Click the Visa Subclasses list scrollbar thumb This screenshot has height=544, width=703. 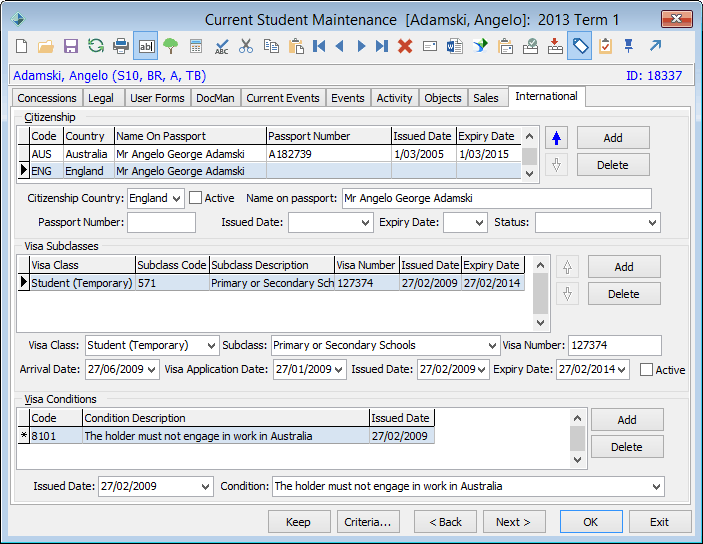(x=541, y=293)
